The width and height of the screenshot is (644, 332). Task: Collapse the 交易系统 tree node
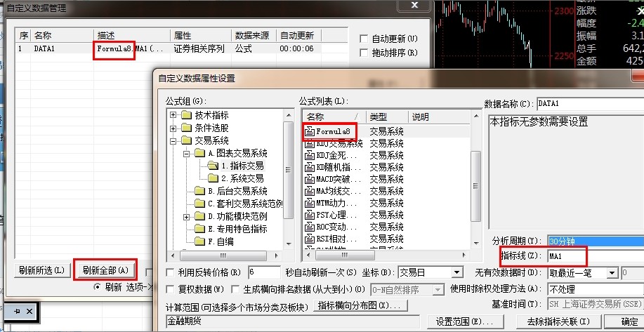pyautogui.click(x=173, y=141)
